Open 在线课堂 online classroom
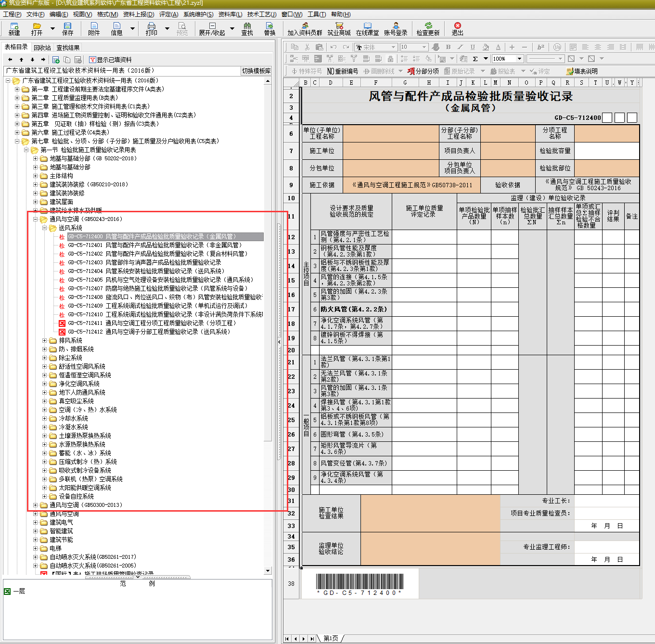655x644 pixels. (x=368, y=29)
